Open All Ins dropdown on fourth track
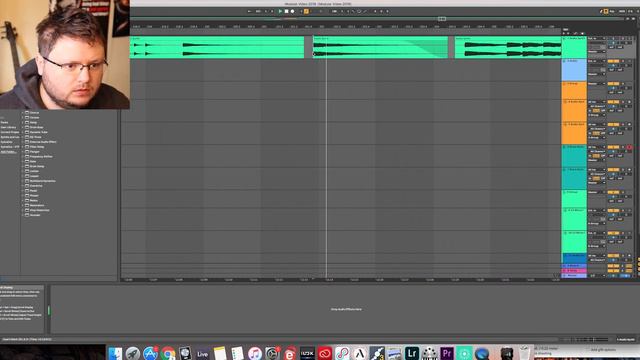This screenshot has width=640, height=360. (596, 102)
